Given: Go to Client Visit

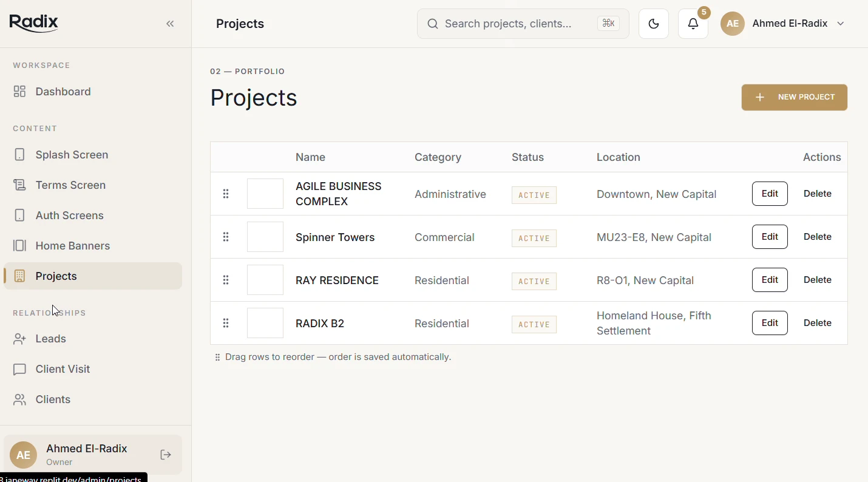Looking at the screenshot, I should coord(93,369).
